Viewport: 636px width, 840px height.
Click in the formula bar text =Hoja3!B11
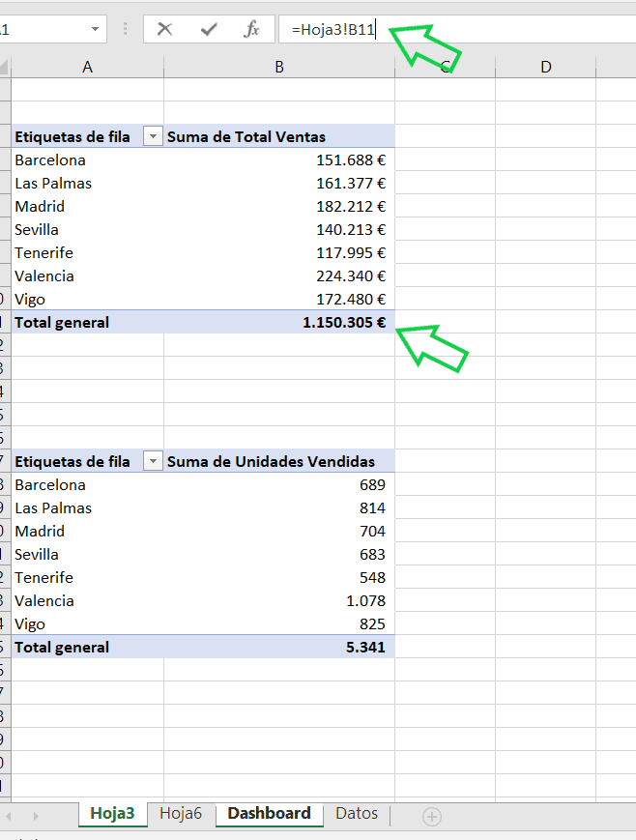pyautogui.click(x=333, y=29)
